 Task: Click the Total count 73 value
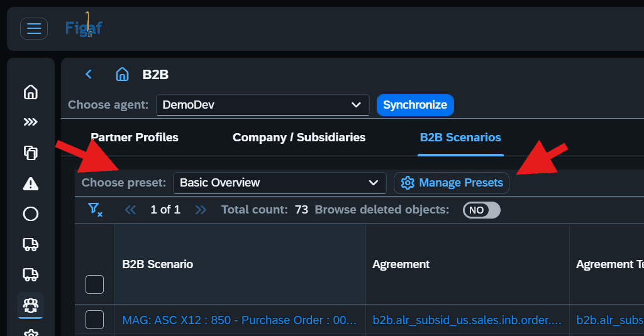(x=301, y=210)
